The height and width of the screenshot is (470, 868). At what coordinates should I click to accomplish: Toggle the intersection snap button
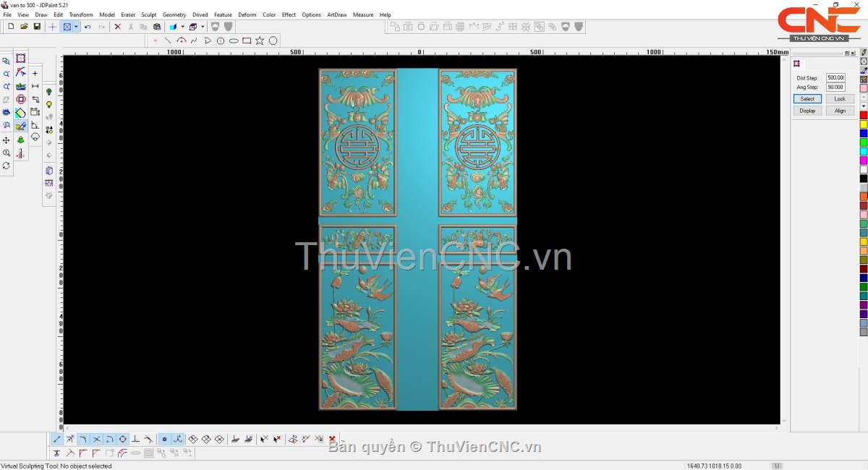pos(96,439)
